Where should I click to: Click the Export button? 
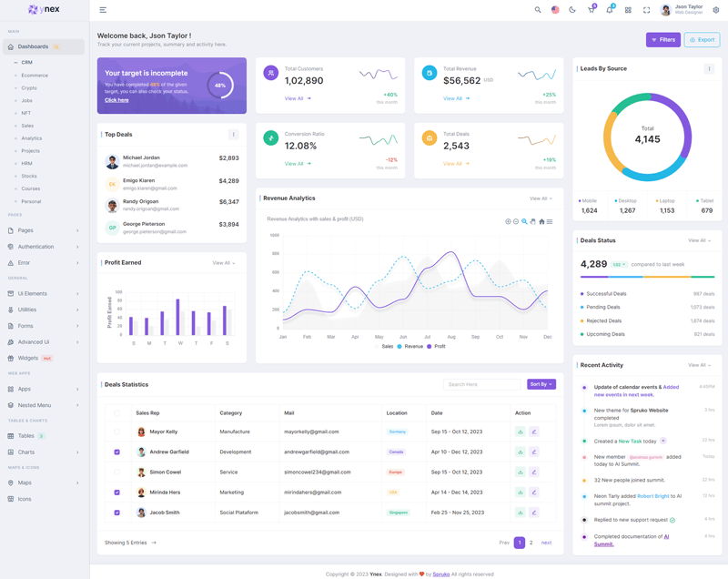702,40
